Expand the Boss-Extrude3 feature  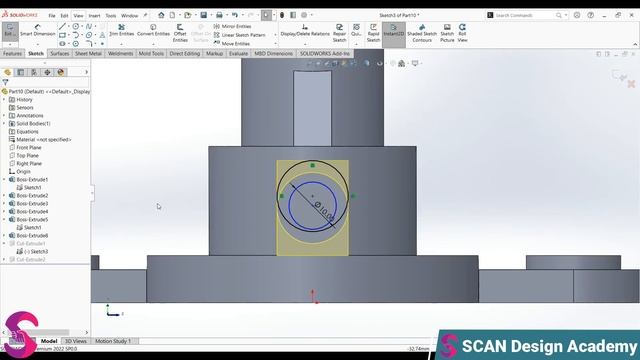(x=4, y=204)
